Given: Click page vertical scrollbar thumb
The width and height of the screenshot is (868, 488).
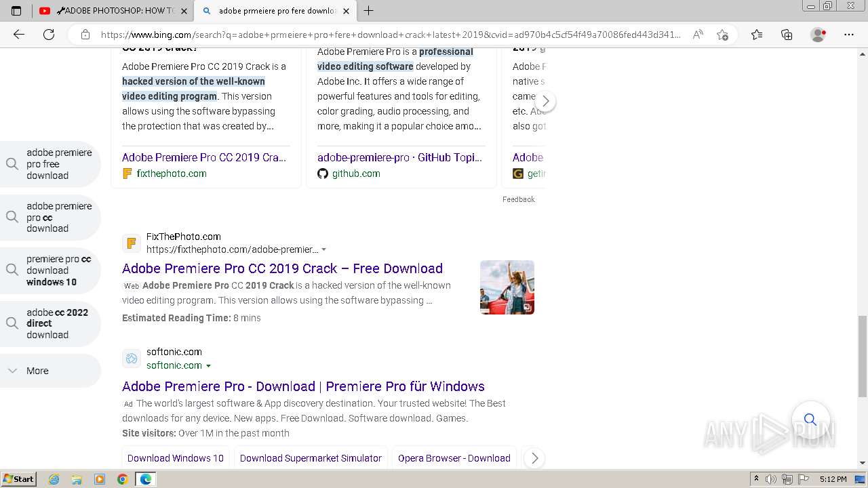Looking at the screenshot, I should [x=863, y=357].
